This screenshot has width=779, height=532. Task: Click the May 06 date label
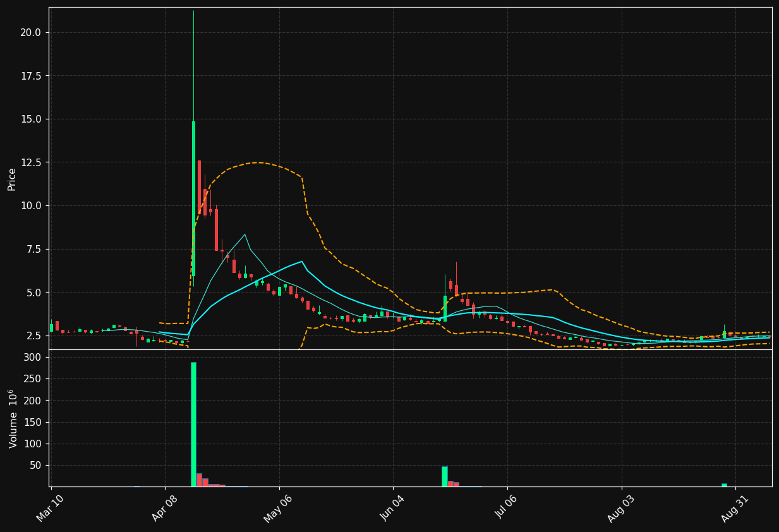point(277,508)
